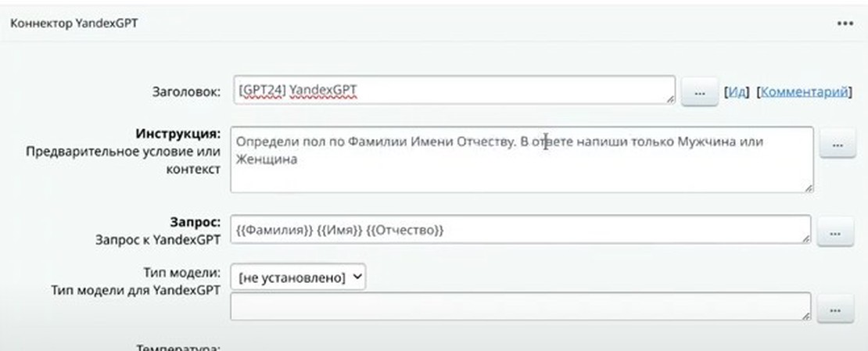Click the empty text field below Тип модели dropdown
This screenshot has width=868, height=351.
point(520,307)
